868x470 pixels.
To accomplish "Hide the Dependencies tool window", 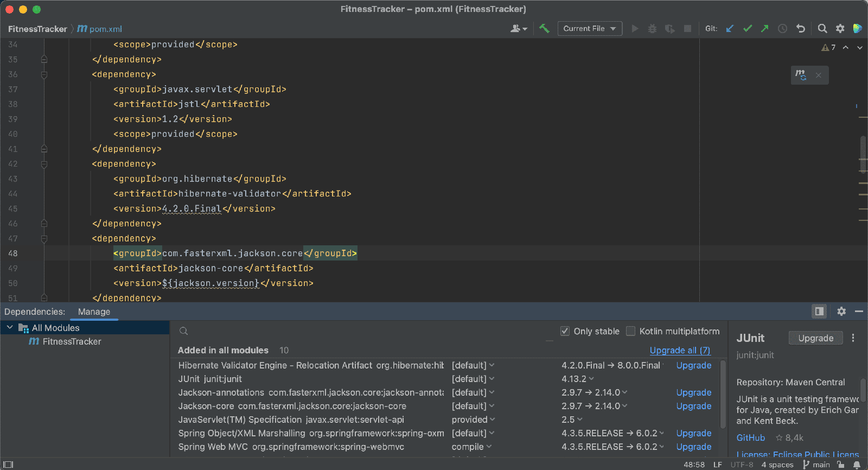I will pyautogui.click(x=859, y=311).
